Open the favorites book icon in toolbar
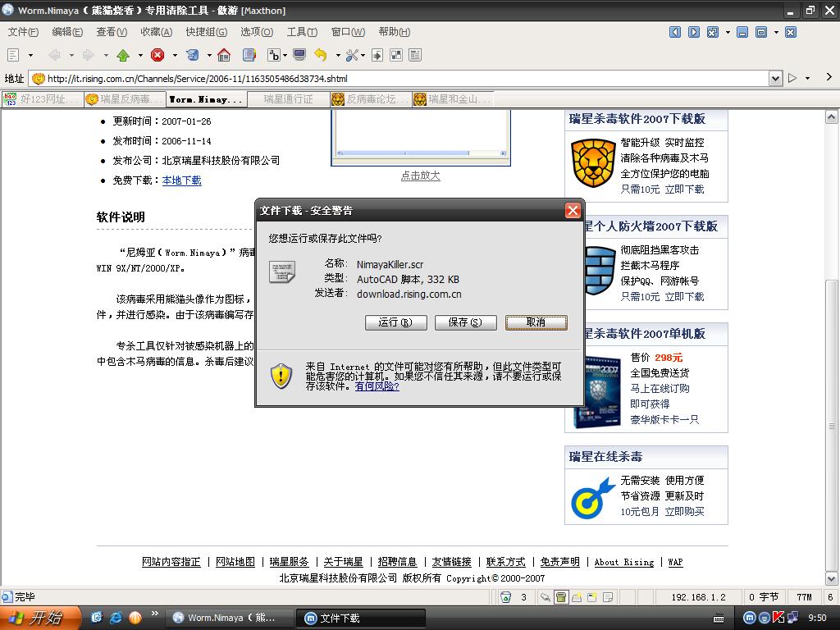840x630 pixels. pos(249,55)
